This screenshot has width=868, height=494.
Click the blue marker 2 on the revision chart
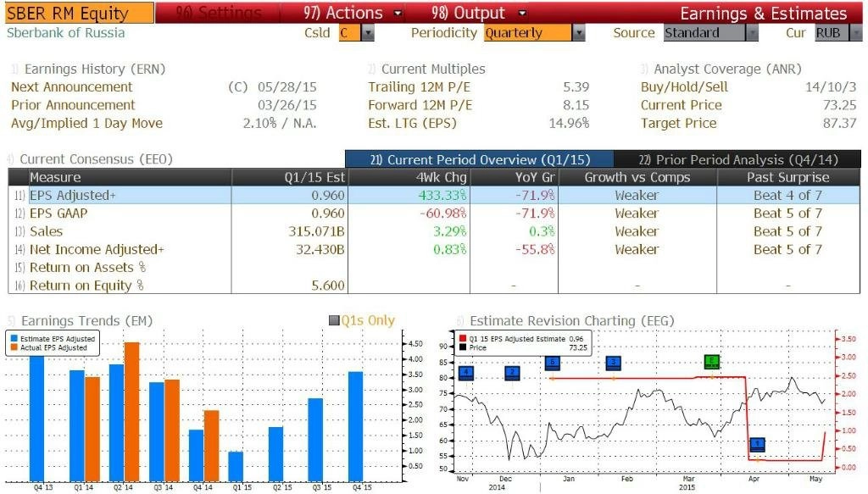pyautogui.click(x=512, y=373)
